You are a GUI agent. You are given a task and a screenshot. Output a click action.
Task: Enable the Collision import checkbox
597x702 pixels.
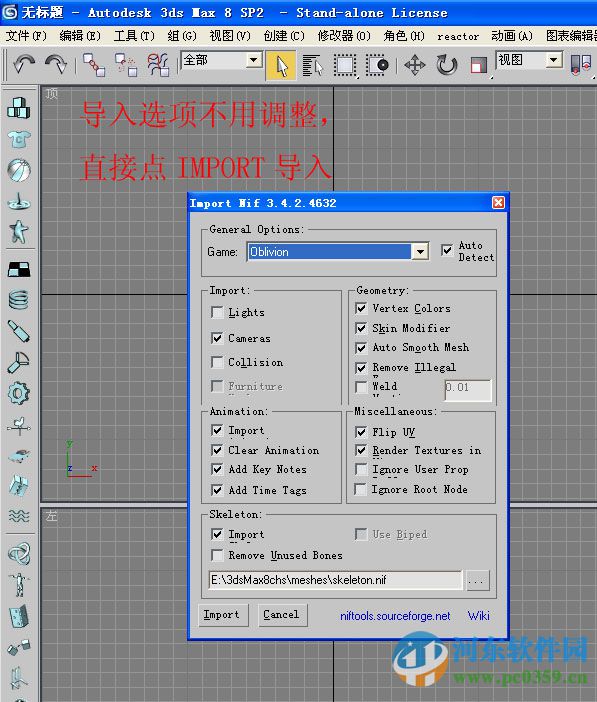pos(217,362)
